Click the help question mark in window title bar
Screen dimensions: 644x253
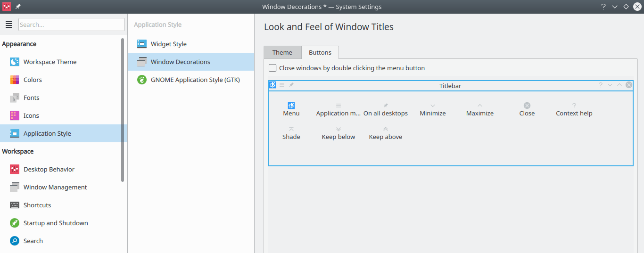pyautogui.click(x=603, y=7)
